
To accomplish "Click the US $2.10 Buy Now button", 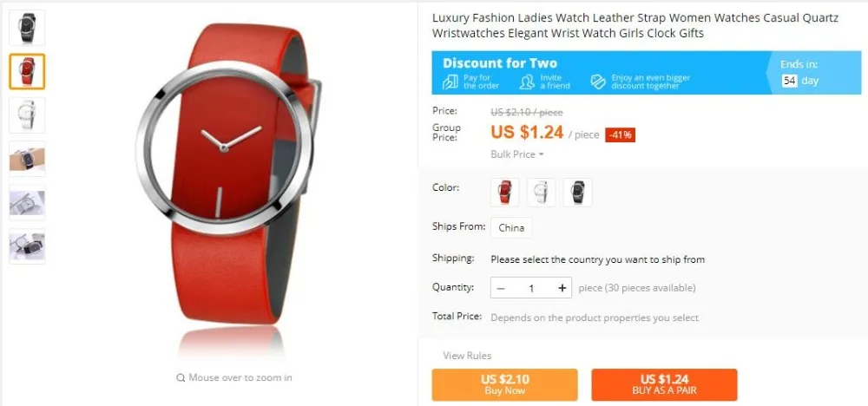I will [505, 384].
